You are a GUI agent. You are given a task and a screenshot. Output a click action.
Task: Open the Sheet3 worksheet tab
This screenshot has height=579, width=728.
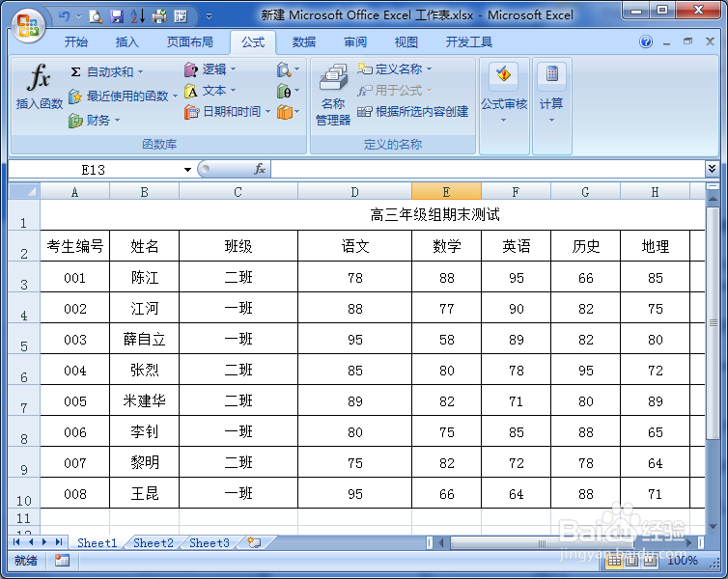210,542
